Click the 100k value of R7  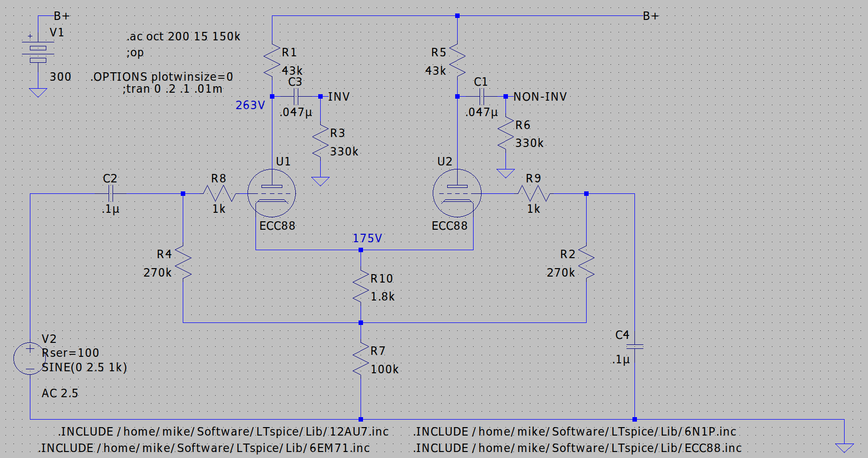(x=384, y=369)
